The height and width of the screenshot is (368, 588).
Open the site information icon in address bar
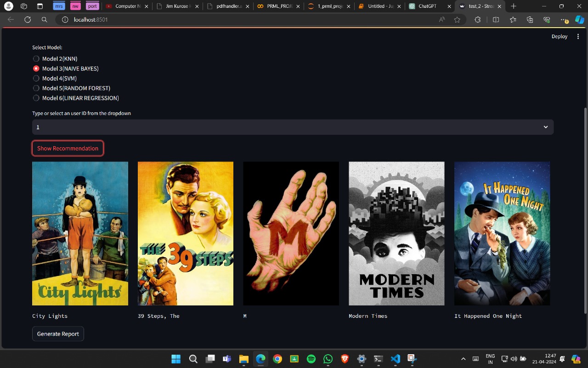(65, 20)
